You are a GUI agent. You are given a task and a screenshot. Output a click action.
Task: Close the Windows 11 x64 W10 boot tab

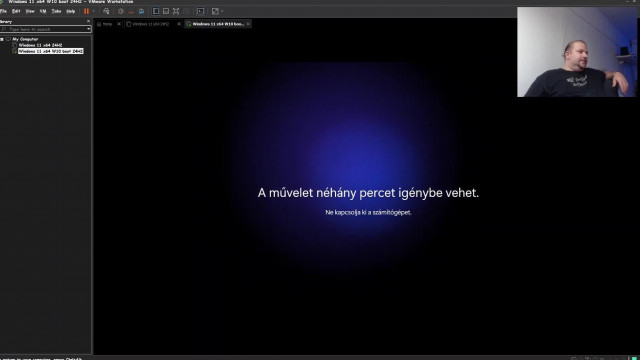point(248,24)
